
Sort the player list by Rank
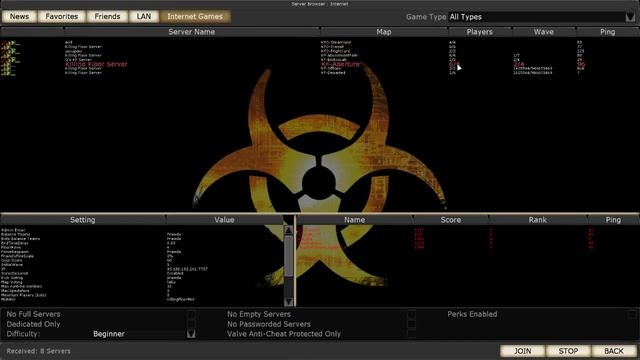pyautogui.click(x=538, y=220)
